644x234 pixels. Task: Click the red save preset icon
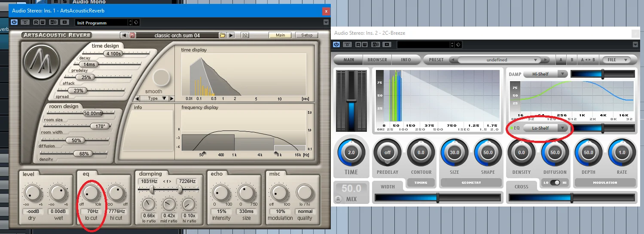coord(132,35)
